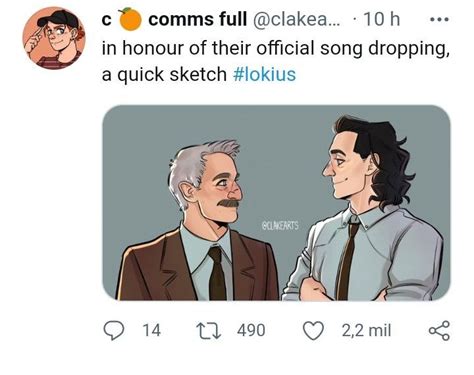Expand the artwork at the gray-haired mustached man
This screenshot has width=474, height=375.
199,221
